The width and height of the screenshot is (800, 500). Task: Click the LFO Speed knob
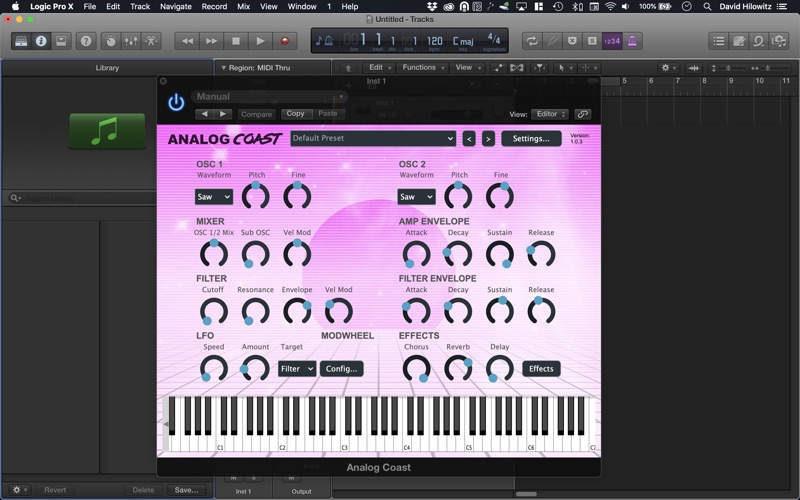(214, 368)
